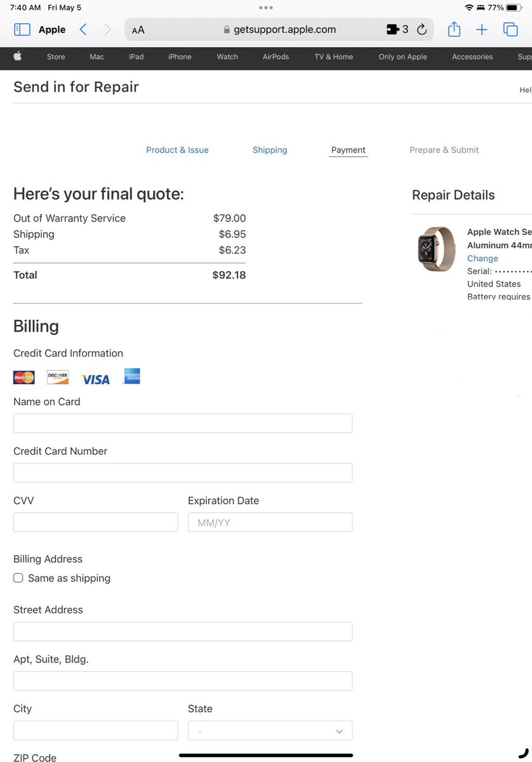Tap the United States text in details

494,284
